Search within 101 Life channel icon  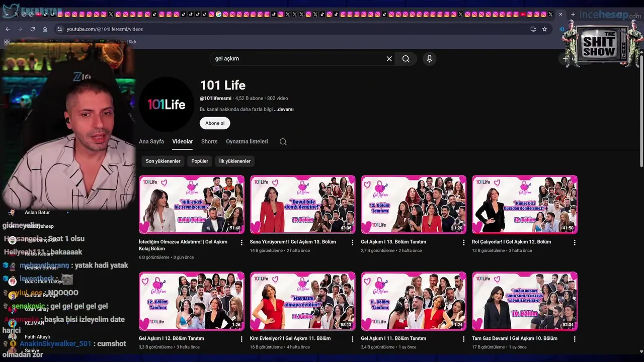(283, 142)
